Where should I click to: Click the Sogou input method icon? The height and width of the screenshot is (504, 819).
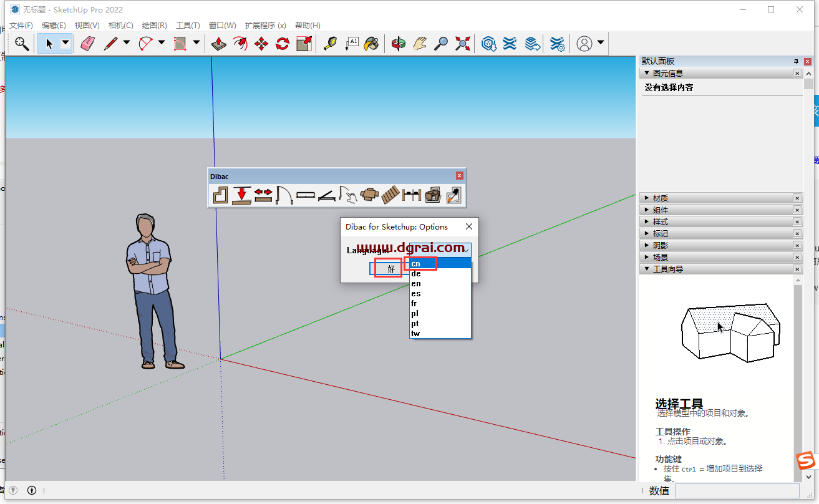pyautogui.click(x=806, y=462)
